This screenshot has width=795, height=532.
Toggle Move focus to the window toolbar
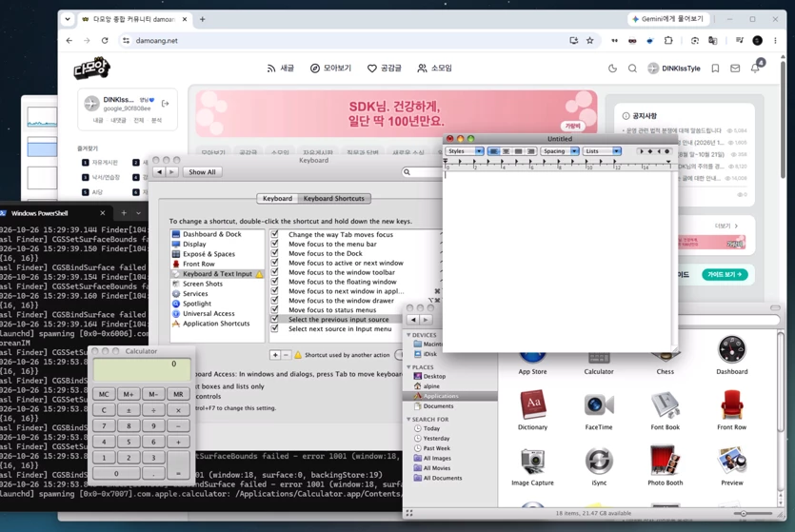275,272
